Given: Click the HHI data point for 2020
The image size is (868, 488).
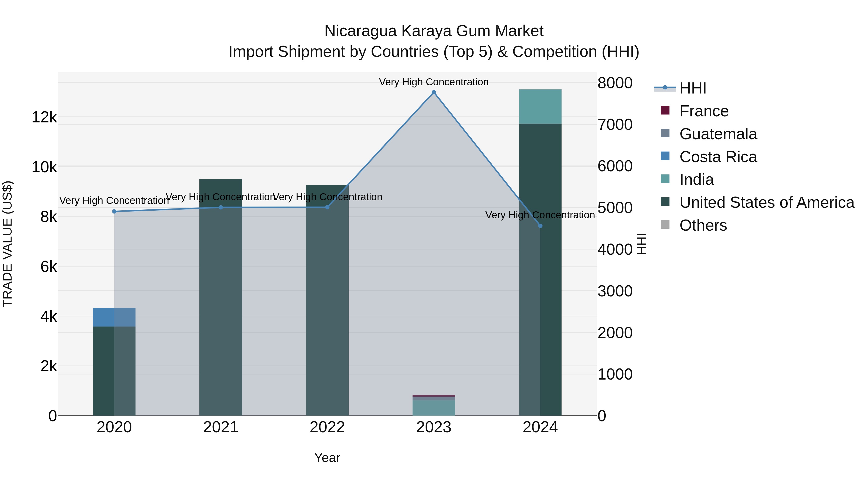Looking at the screenshot, I should 114,212.
